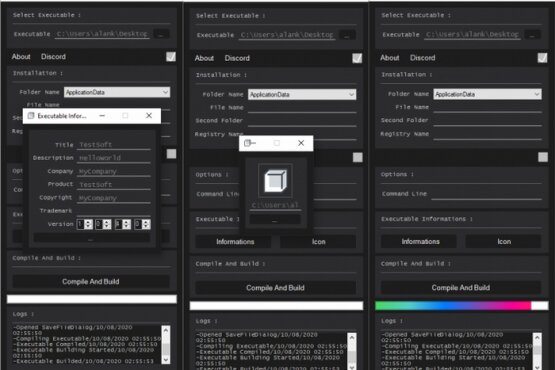This screenshot has height=370, width=555.
Task: Click Icon button in right window
Action: coord(504,241)
